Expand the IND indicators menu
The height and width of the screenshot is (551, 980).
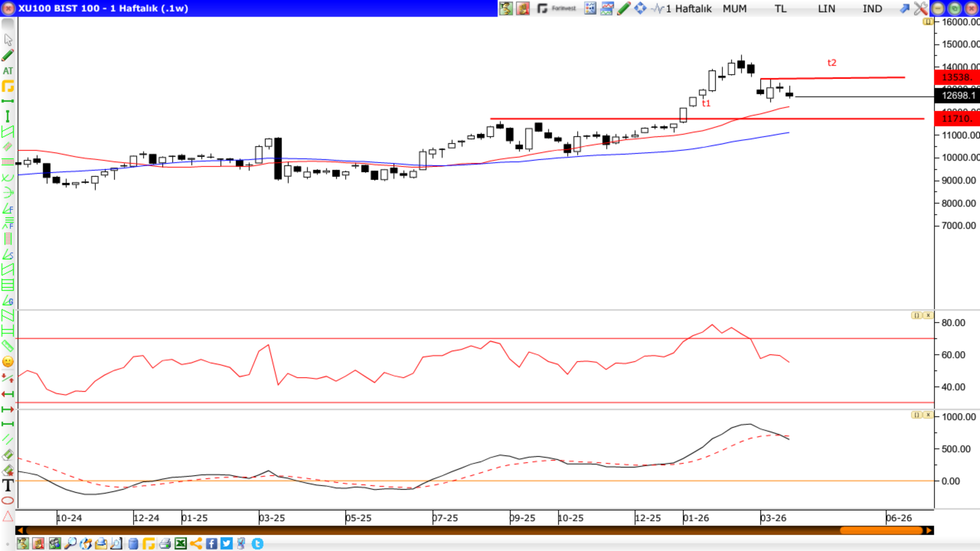point(872,9)
